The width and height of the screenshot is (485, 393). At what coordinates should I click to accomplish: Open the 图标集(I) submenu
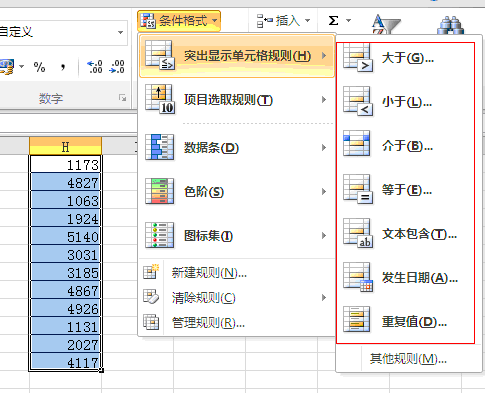tap(237, 236)
